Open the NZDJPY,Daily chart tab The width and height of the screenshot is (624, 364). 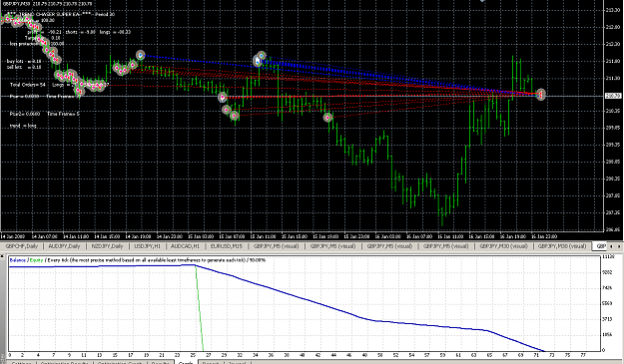[x=107, y=246]
